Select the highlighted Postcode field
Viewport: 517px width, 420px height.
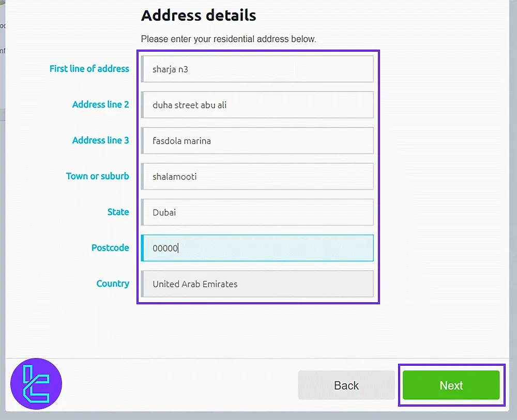click(257, 248)
